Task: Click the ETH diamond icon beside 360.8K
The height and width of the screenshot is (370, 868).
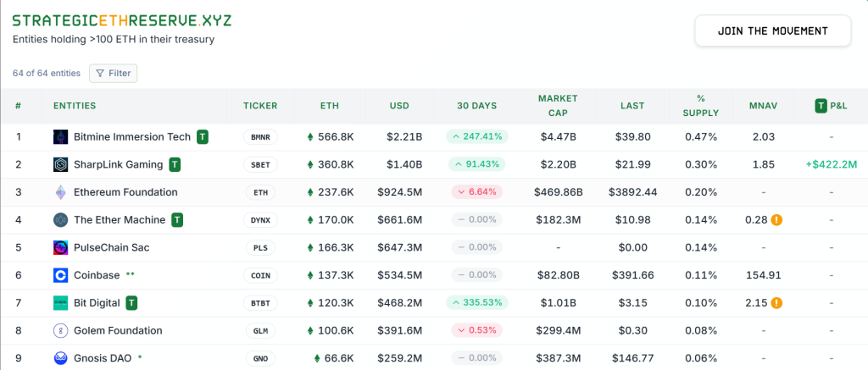Action: [310, 165]
